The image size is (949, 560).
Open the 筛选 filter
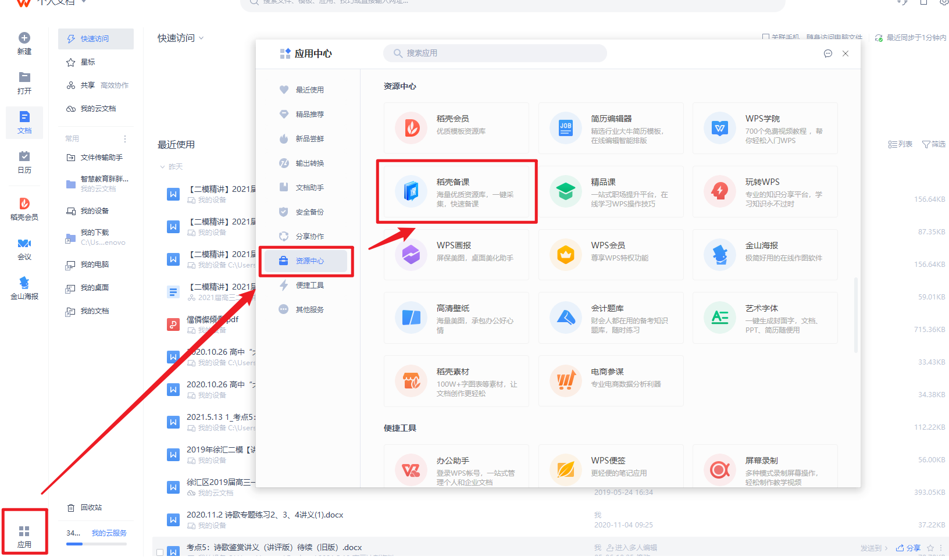point(934,144)
